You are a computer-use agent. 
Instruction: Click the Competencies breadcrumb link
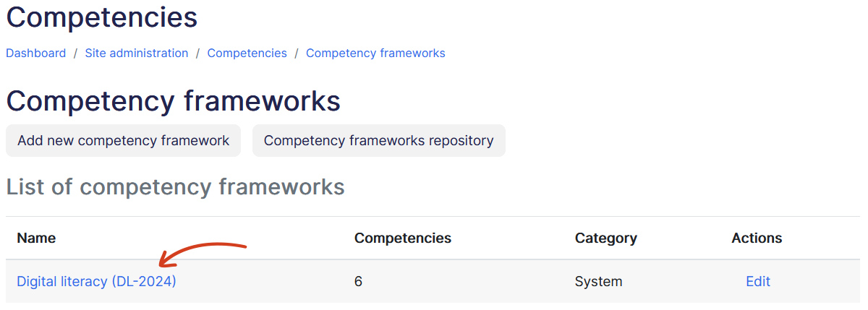click(247, 53)
